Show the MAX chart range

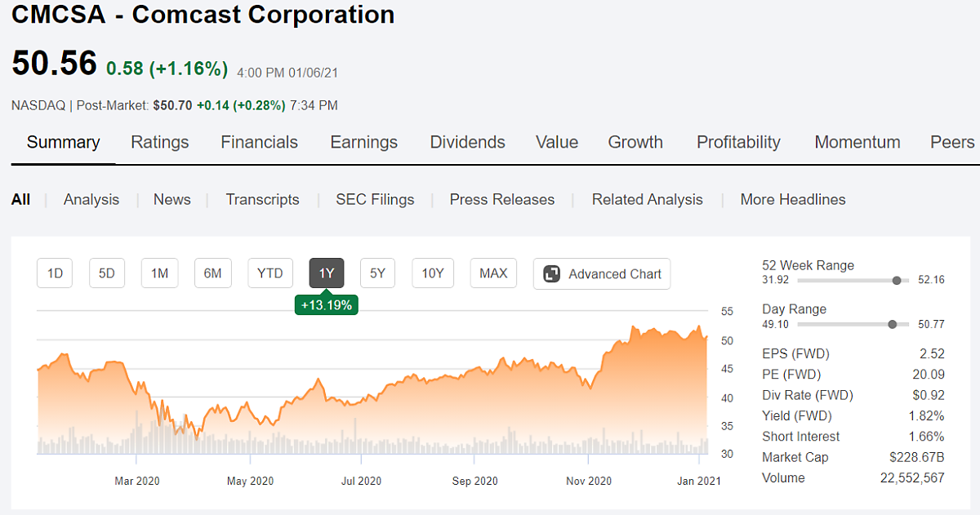tap(493, 273)
